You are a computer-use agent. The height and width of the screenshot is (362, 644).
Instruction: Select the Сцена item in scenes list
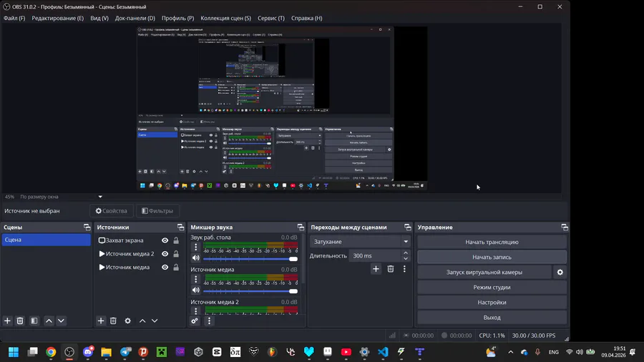point(46,240)
